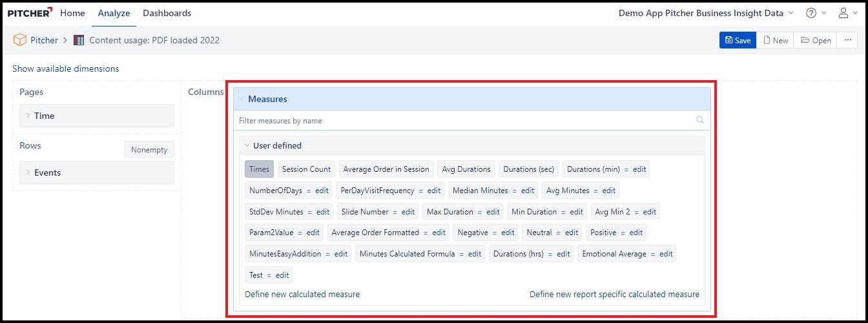Open the user profile menu
This screenshot has width=868, height=323.
tap(843, 13)
